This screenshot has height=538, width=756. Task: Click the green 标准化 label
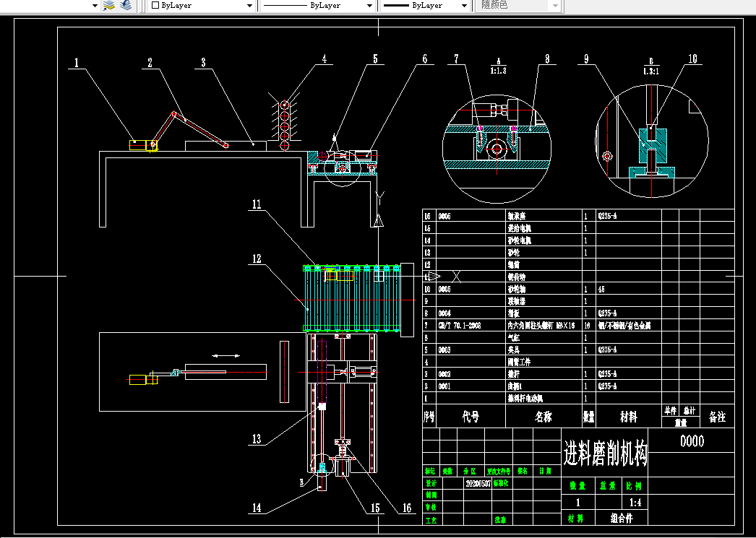click(501, 483)
